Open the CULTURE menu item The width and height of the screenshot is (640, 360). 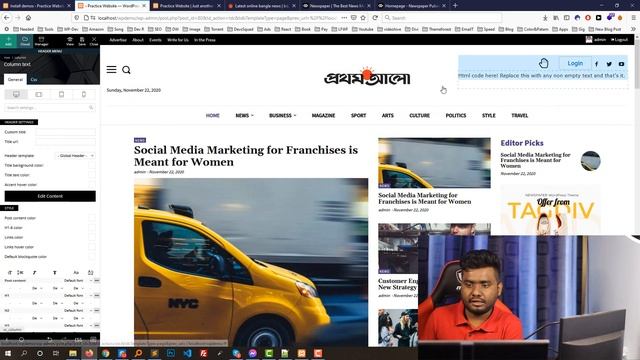click(x=419, y=116)
